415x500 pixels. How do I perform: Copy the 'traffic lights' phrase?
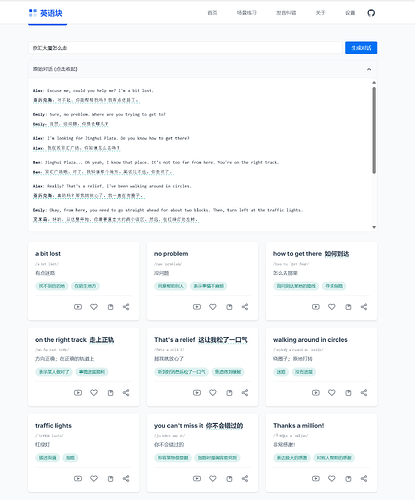point(110,479)
